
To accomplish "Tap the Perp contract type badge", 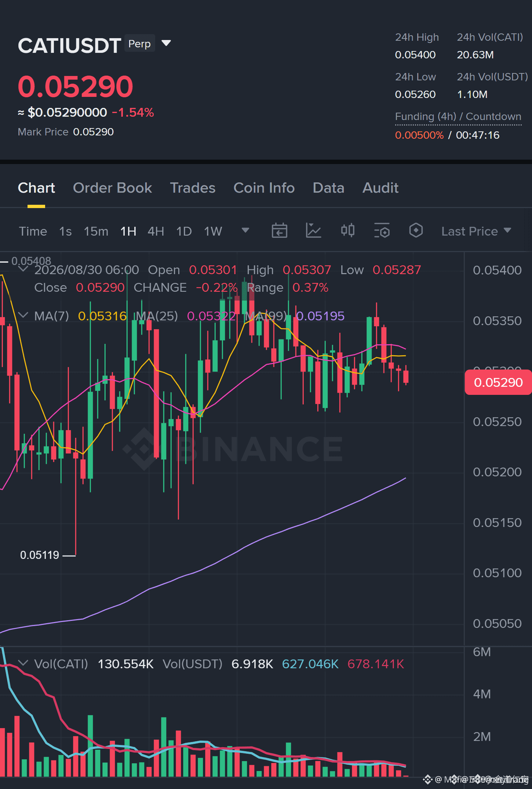I will [x=139, y=44].
